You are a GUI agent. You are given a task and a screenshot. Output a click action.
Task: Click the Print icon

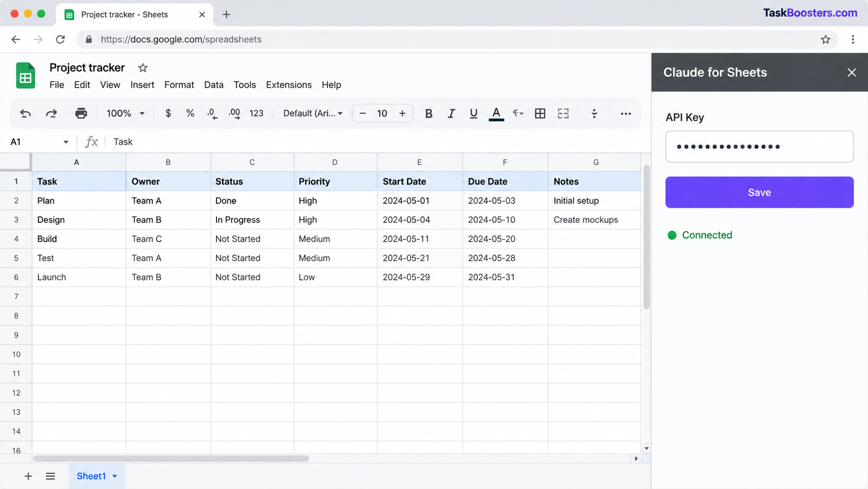tap(81, 113)
